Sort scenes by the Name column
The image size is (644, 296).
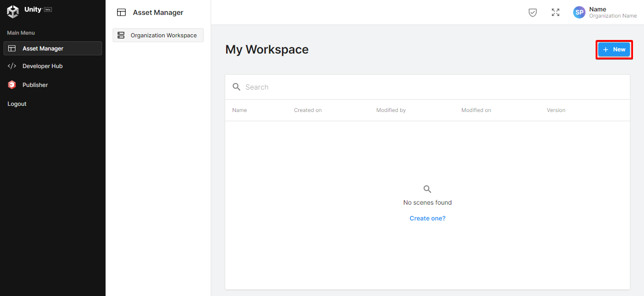239,110
